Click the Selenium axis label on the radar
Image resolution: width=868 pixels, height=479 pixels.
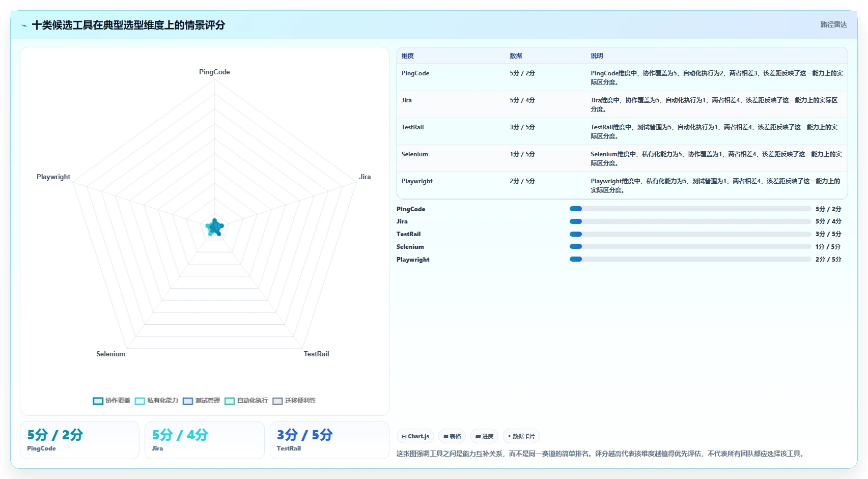point(110,354)
